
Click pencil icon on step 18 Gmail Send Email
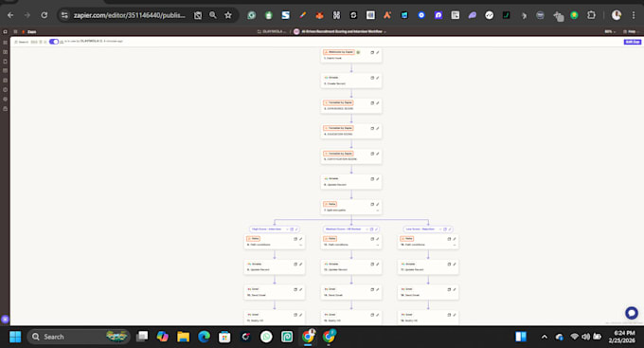click(455, 289)
